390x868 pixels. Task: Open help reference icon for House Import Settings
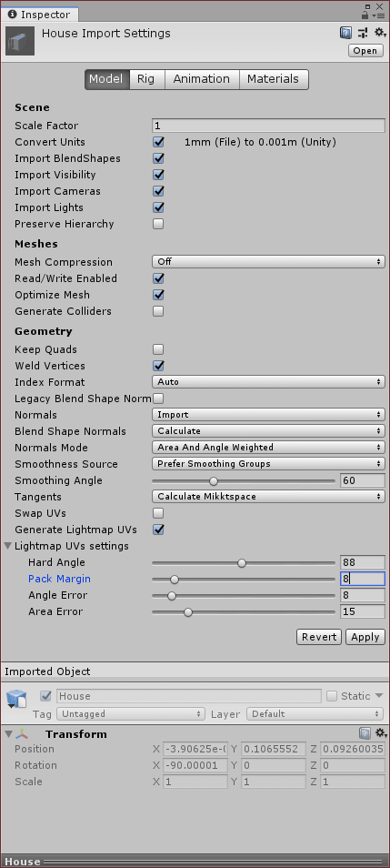click(345, 34)
